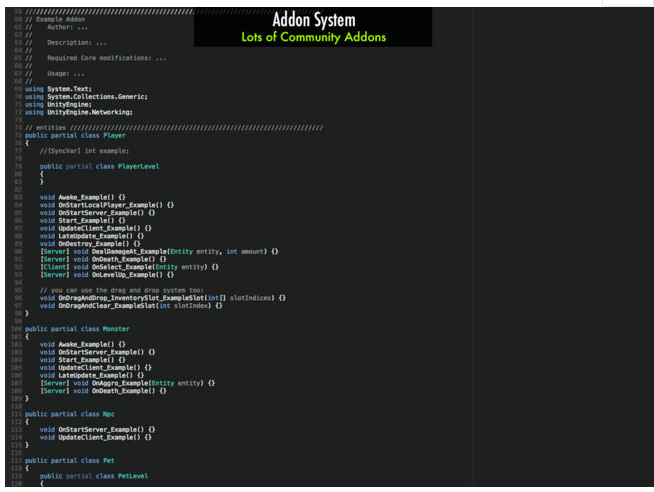Click the 'using UnityEngine.Networking;' line
This screenshot has width=654, height=492.
(78, 112)
